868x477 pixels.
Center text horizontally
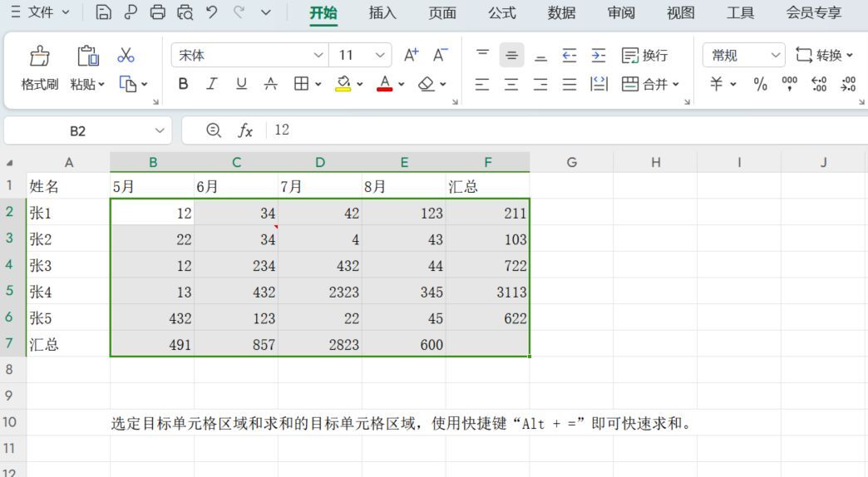[x=511, y=84]
